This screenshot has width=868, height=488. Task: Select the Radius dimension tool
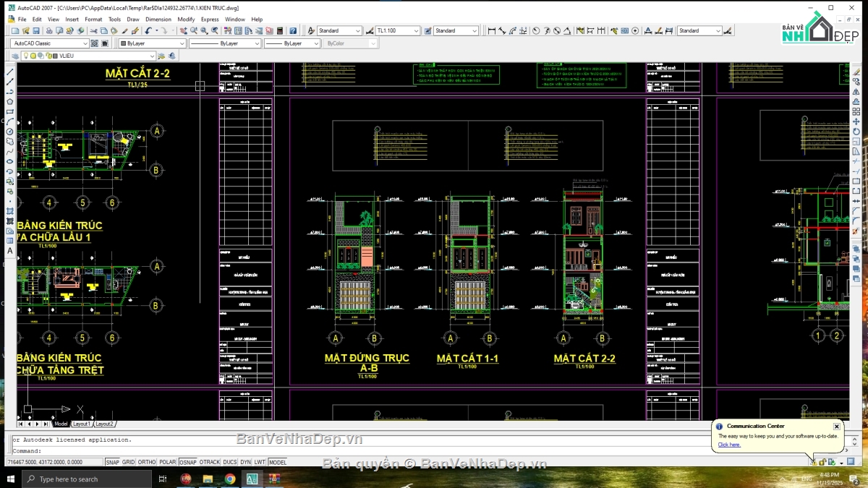point(535,30)
